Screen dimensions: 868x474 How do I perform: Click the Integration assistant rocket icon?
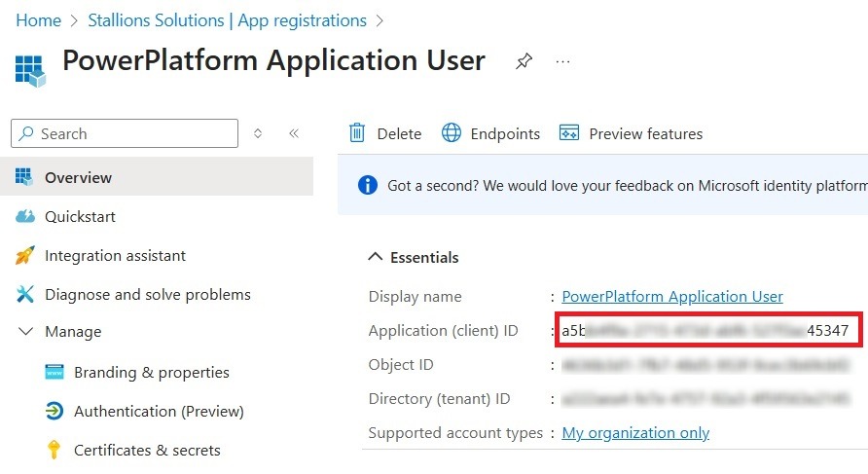point(25,255)
